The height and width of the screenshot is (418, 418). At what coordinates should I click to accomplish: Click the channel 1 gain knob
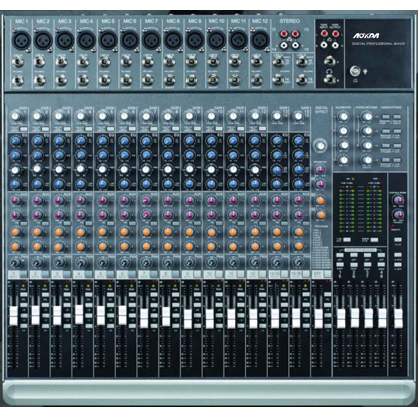click(15, 116)
